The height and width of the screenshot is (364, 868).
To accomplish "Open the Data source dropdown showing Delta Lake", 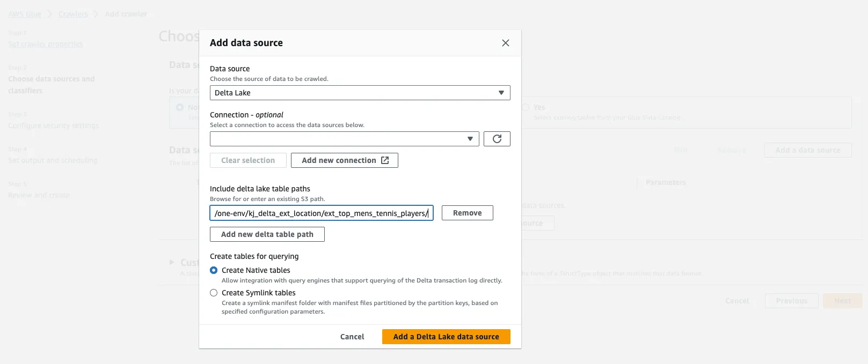I will click(360, 93).
